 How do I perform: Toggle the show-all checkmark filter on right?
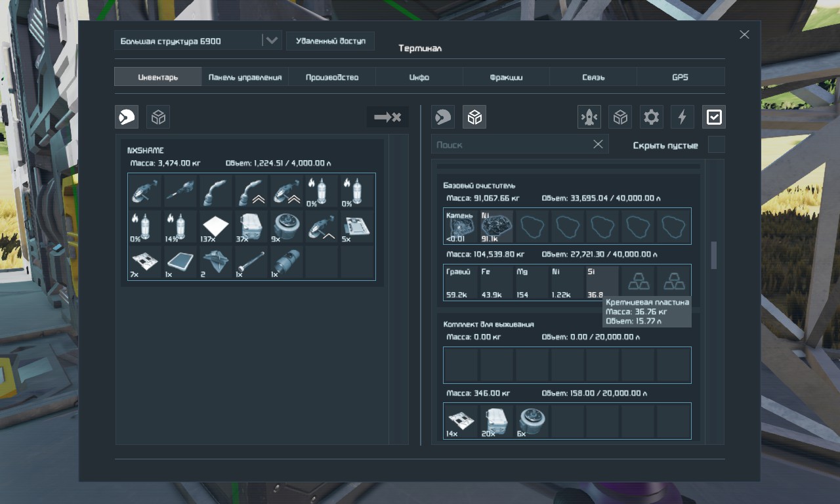(713, 117)
